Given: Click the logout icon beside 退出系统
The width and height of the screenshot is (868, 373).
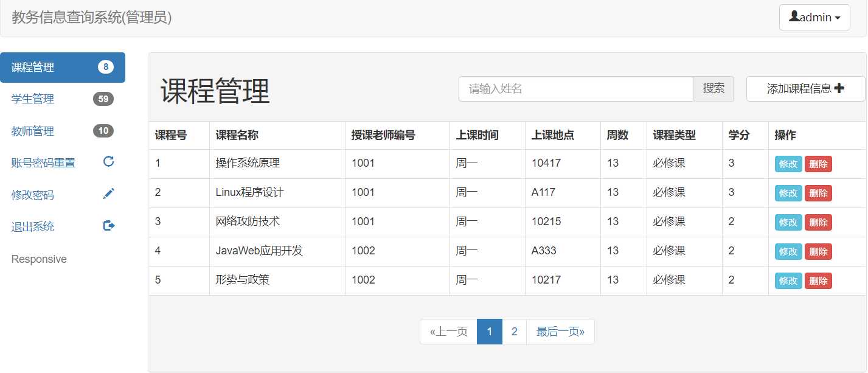Looking at the screenshot, I should (x=108, y=225).
